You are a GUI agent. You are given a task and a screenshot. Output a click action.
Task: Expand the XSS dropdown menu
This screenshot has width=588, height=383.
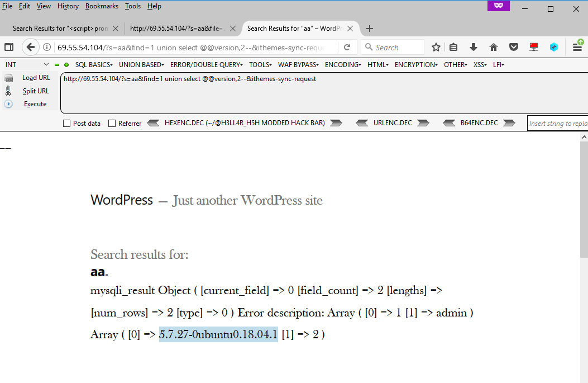point(480,65)
